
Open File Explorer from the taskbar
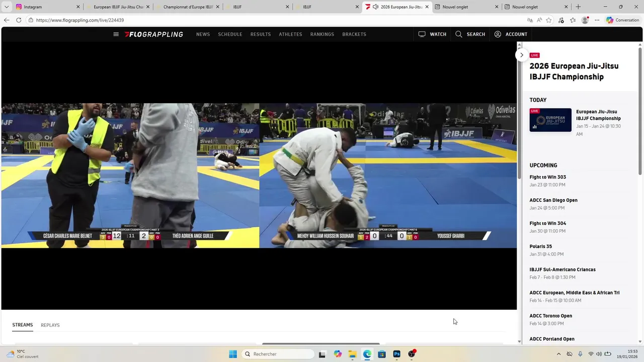(x=352, y=354)
